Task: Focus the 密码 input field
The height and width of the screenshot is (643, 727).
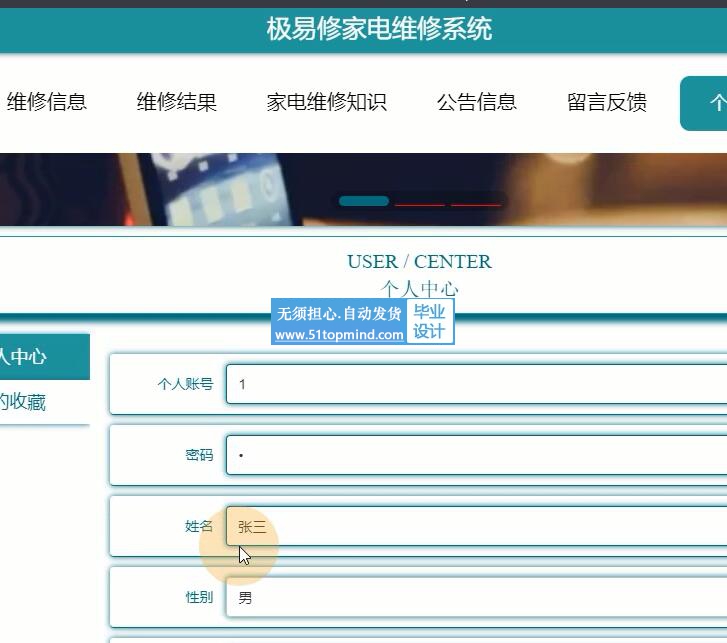Action: pyautogui.click(x=477, y=455)
